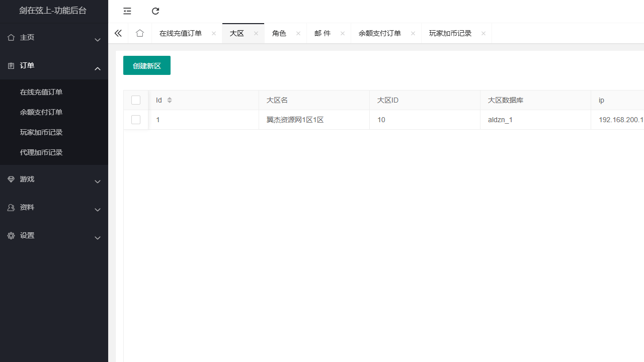Screen dimensions: 644x362
Task: Close the 在线充值订单 tab
Action: [214, 33]
